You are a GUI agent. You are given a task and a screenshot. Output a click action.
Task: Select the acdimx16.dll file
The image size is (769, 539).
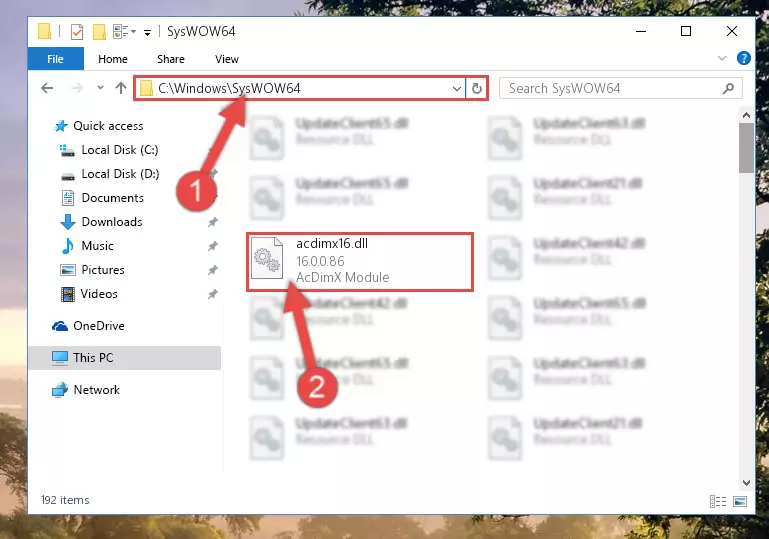click(360, 262)
